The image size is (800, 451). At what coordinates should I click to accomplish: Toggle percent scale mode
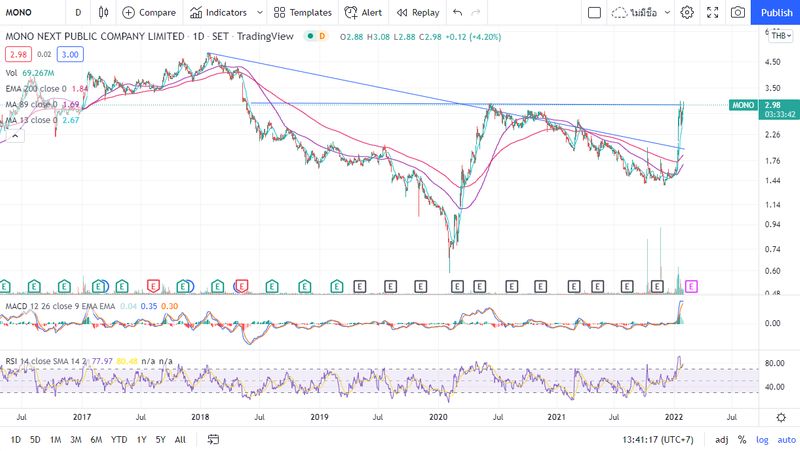742,439
